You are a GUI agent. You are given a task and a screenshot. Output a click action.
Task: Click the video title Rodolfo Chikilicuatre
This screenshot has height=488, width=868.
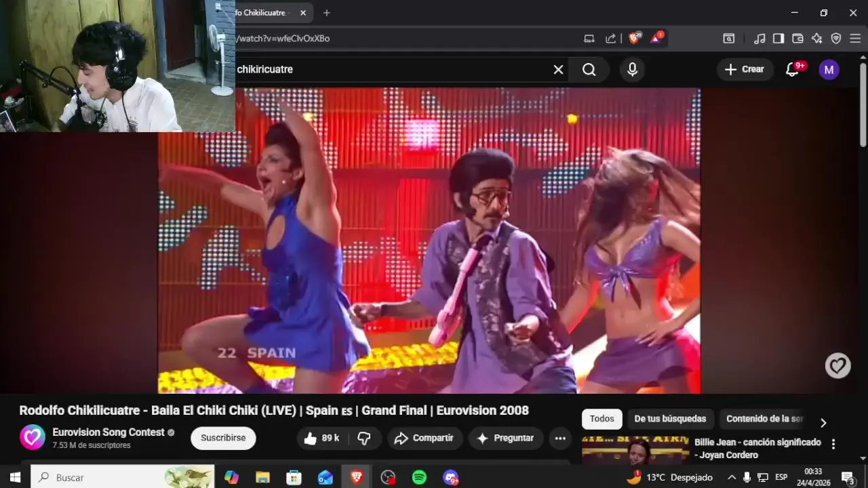(x=273, y=410)
